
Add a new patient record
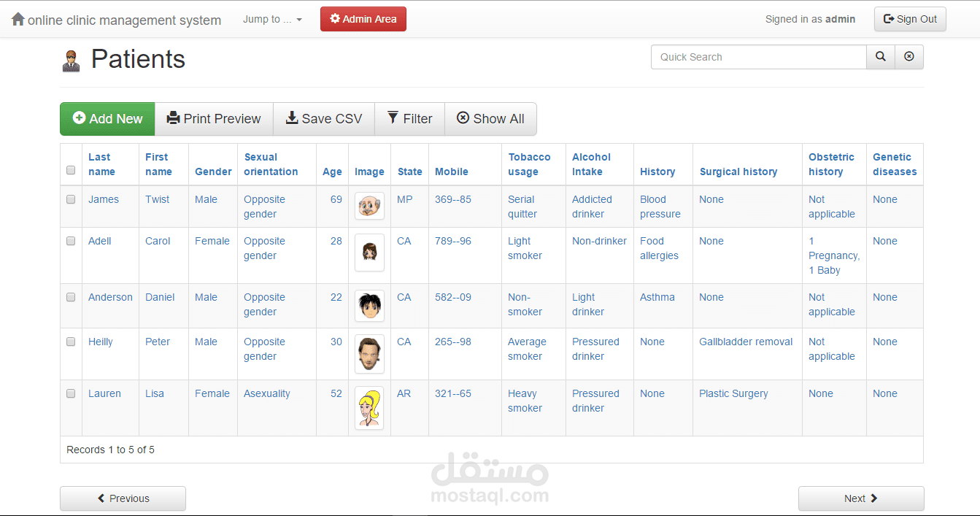click(107, 119)
